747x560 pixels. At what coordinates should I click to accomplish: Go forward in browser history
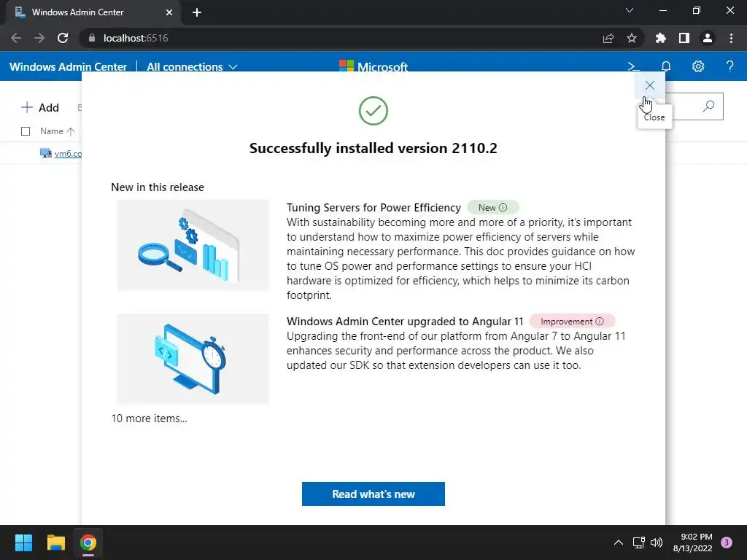(39, 38)
